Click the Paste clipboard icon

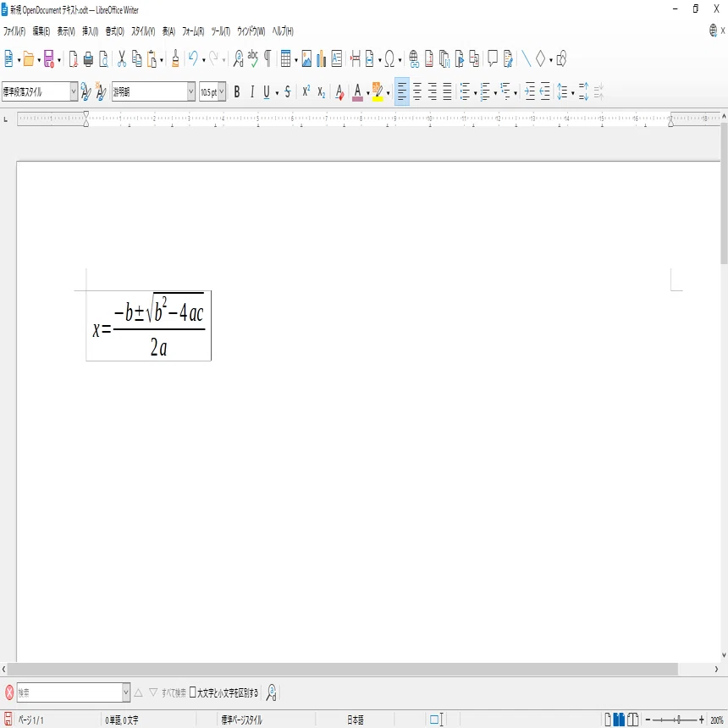pos(152,59)
